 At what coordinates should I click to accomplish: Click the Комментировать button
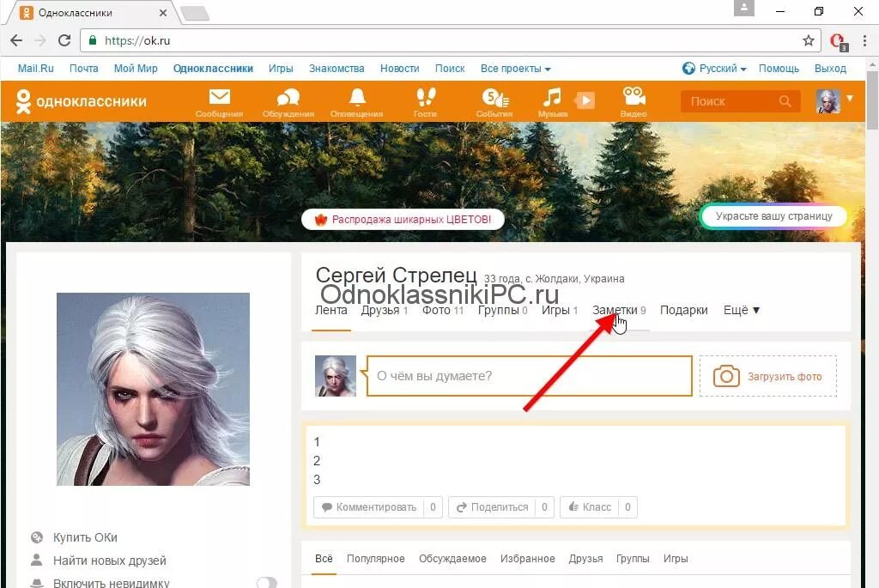point(378,507)
